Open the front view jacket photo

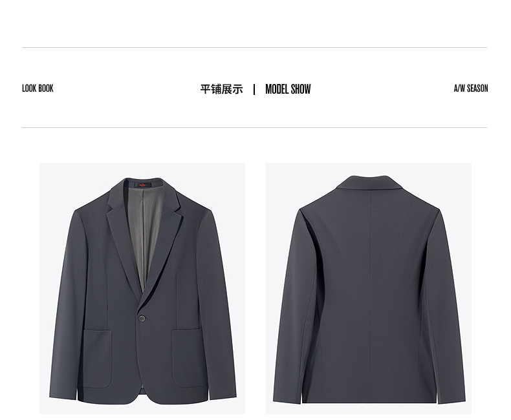point(142,288)
